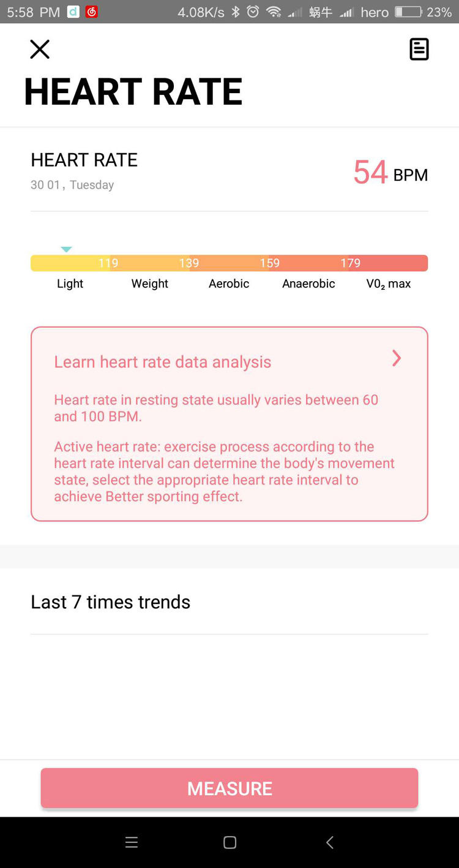Viewport: 459px width, 868px height.
Task: Tap the Android back navigation icon
Action: point(330,842)
